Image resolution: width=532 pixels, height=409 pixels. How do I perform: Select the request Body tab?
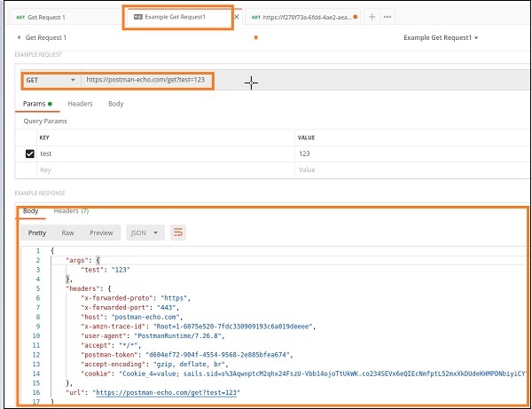pyautogui.click(x=115, y=104)
